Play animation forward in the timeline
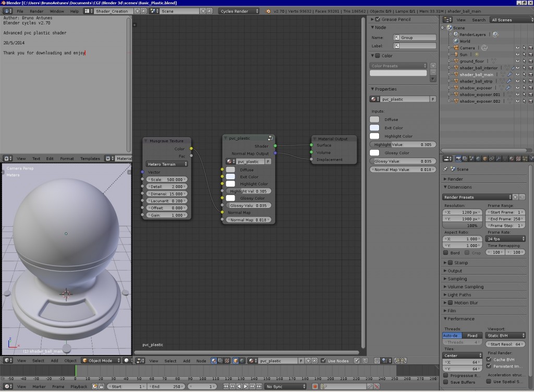 coord(246,386)
